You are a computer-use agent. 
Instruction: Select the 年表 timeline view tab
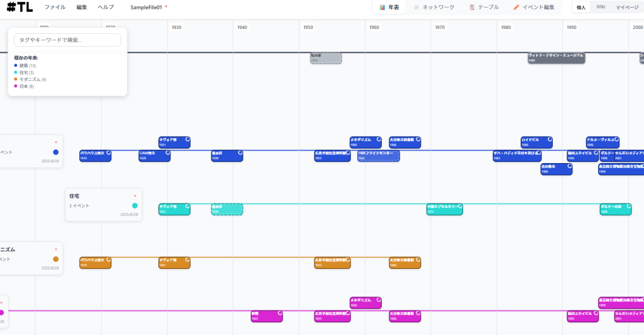pos(389,8)
